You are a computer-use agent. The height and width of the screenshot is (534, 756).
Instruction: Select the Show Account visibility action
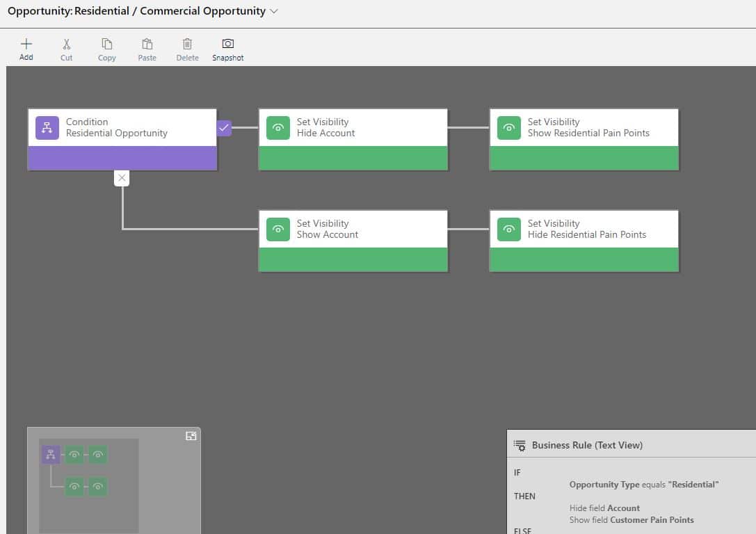pos(353,241)
